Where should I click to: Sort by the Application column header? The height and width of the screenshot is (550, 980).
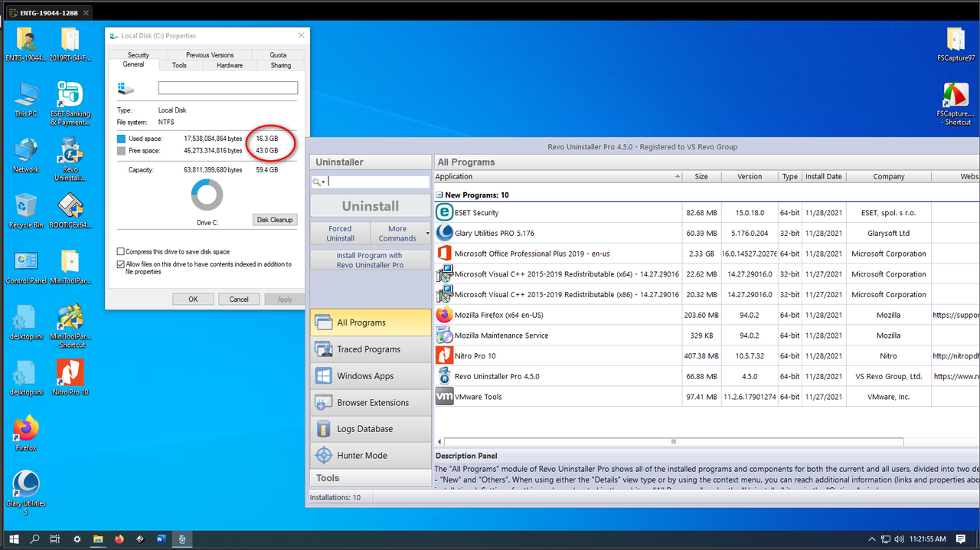pos(557,176)
